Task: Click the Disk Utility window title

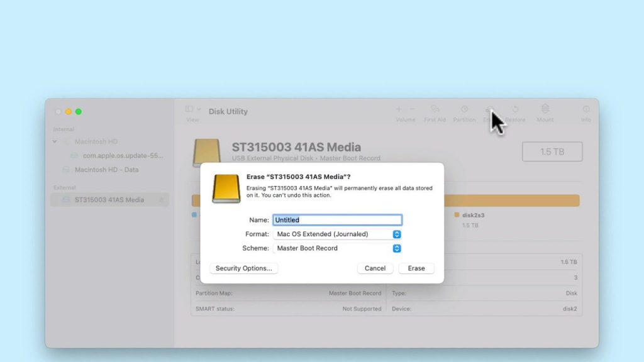Action: [x=228, y=111]
